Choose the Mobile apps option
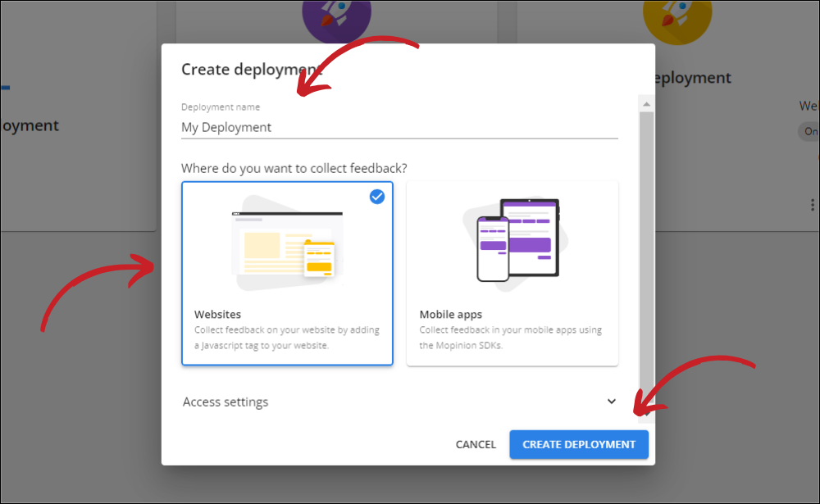Viewport: 820px width, 504px height. 512,273
